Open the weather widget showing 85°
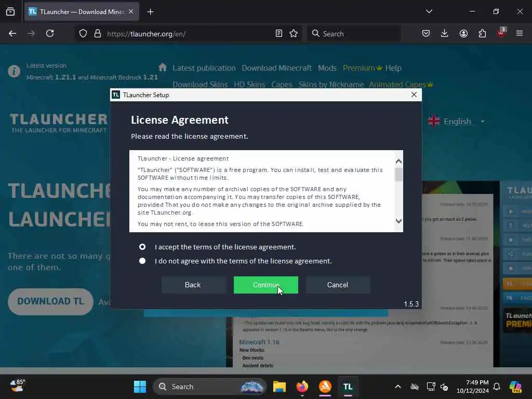532x399 pixels. pyautogui.click(x=17, y=386)
